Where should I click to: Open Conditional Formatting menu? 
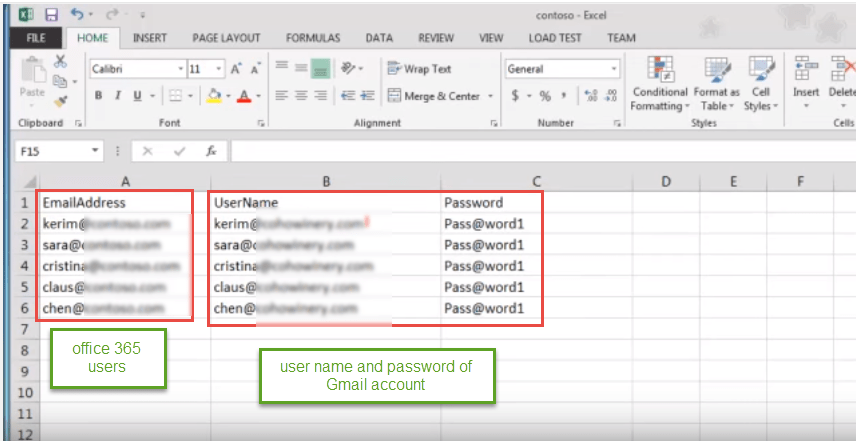(660, 84)
